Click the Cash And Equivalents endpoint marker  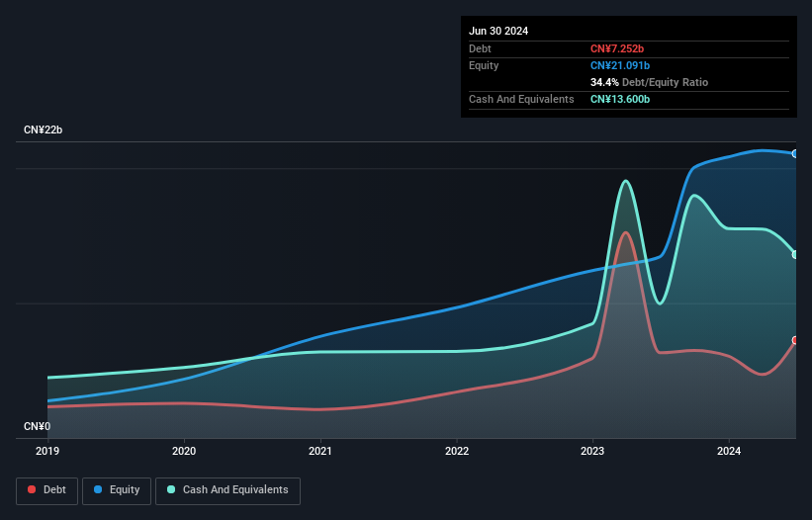[x=795, y=255]
